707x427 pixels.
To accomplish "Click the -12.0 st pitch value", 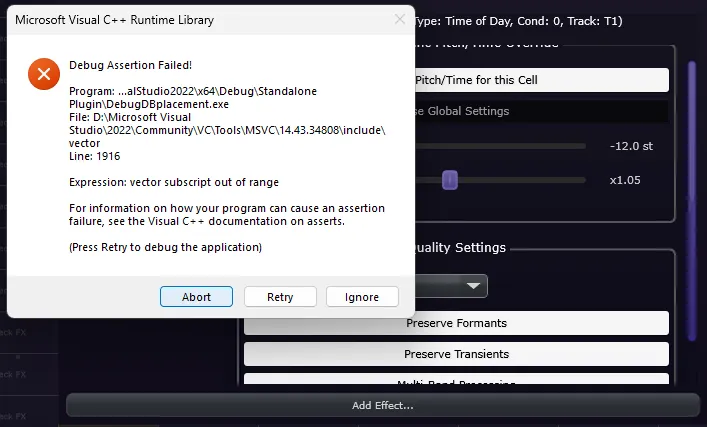I will click(631, 146).
